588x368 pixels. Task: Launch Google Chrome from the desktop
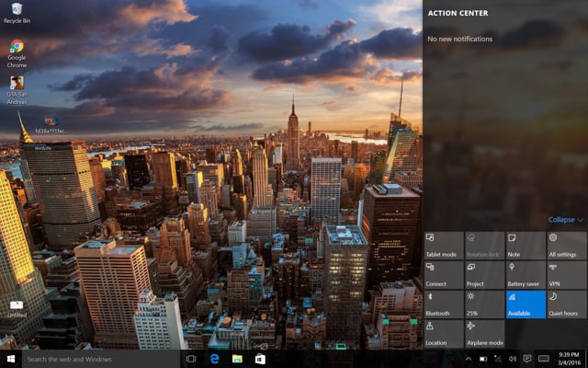(17, 50)
